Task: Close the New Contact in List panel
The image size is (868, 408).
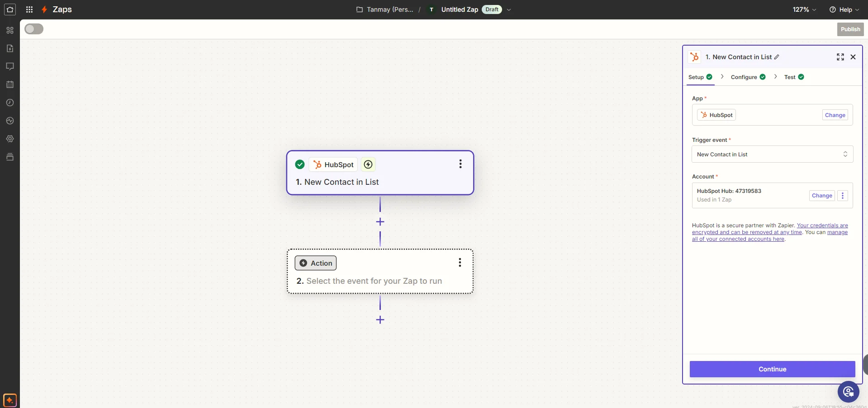Action: (853, 57)
